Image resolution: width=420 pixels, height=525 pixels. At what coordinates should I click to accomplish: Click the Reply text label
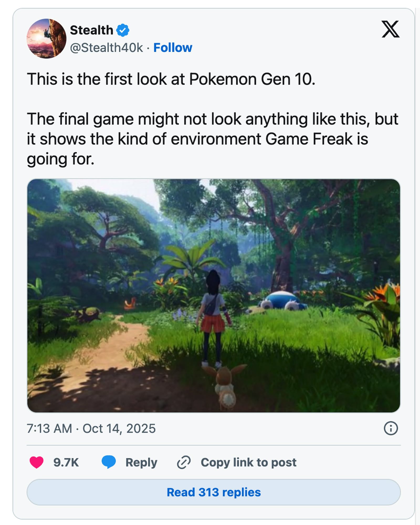pyautogui.click(x=141, y=462)
